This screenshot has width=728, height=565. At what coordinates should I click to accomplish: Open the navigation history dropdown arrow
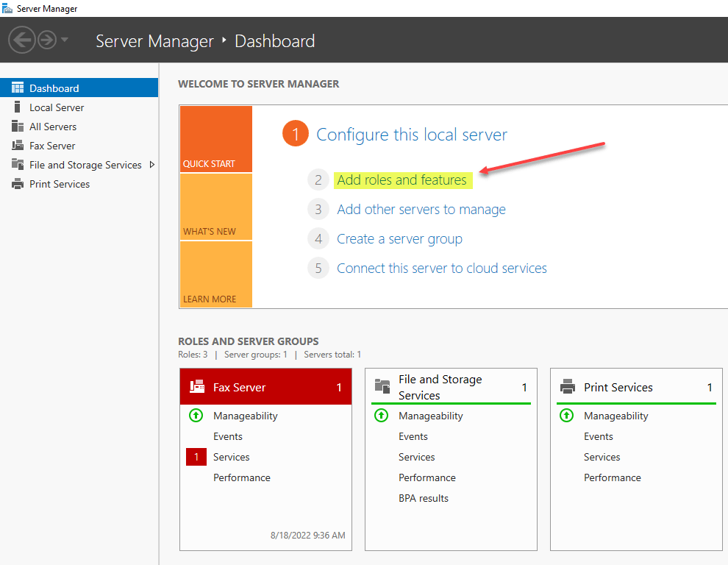pyautogui.click(x=65, y=40)
